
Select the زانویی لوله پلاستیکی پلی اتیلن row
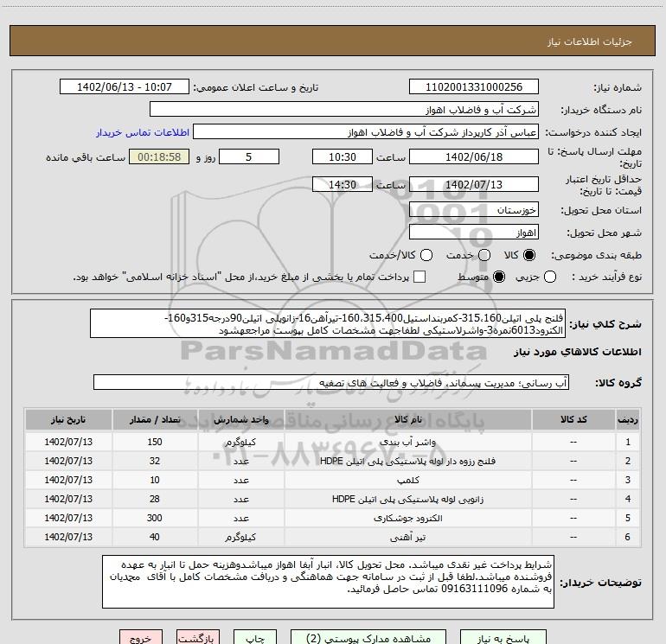tap(333, 500)
